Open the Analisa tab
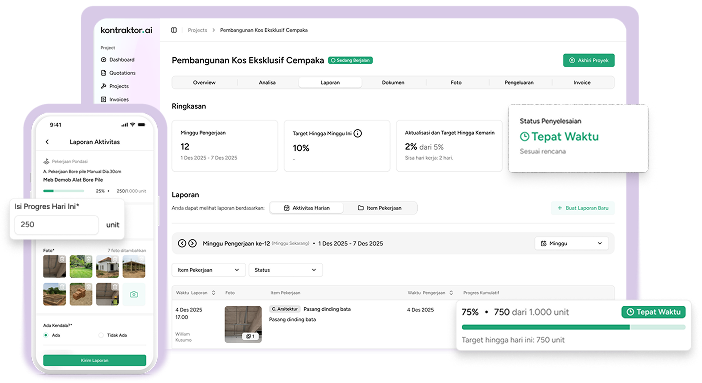 tap(267, 82)
